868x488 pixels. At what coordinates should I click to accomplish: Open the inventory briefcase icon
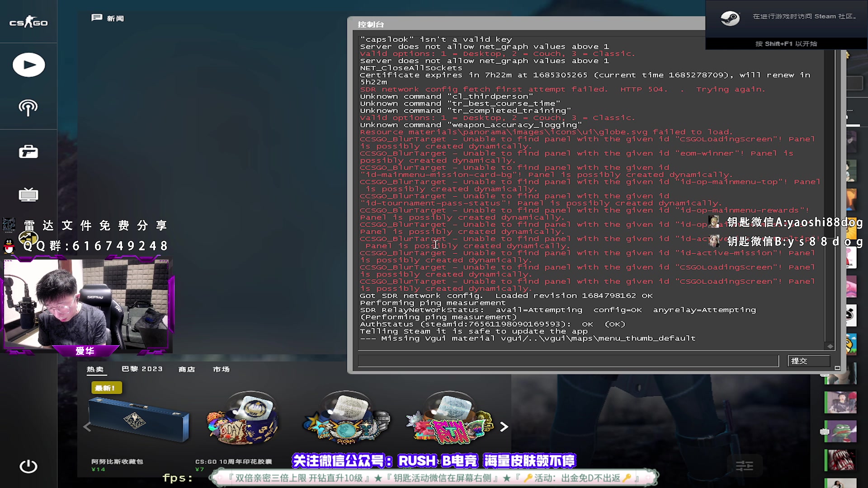coord(28,152)
